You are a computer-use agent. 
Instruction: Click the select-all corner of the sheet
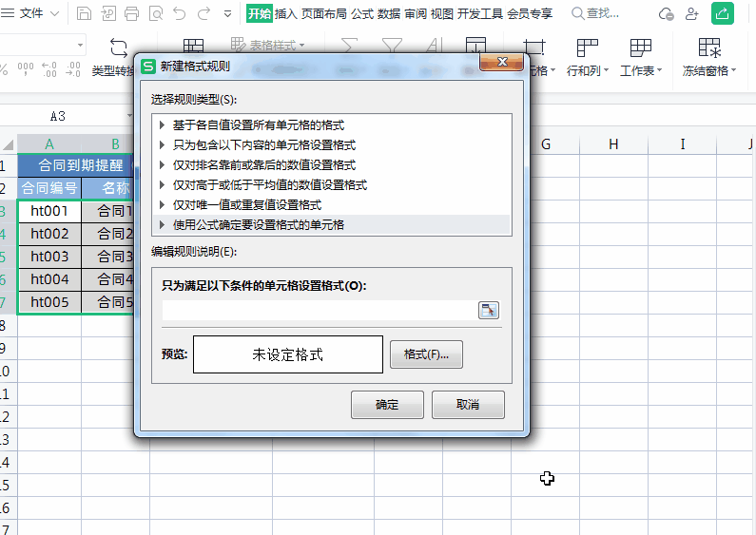click(9, 144)
